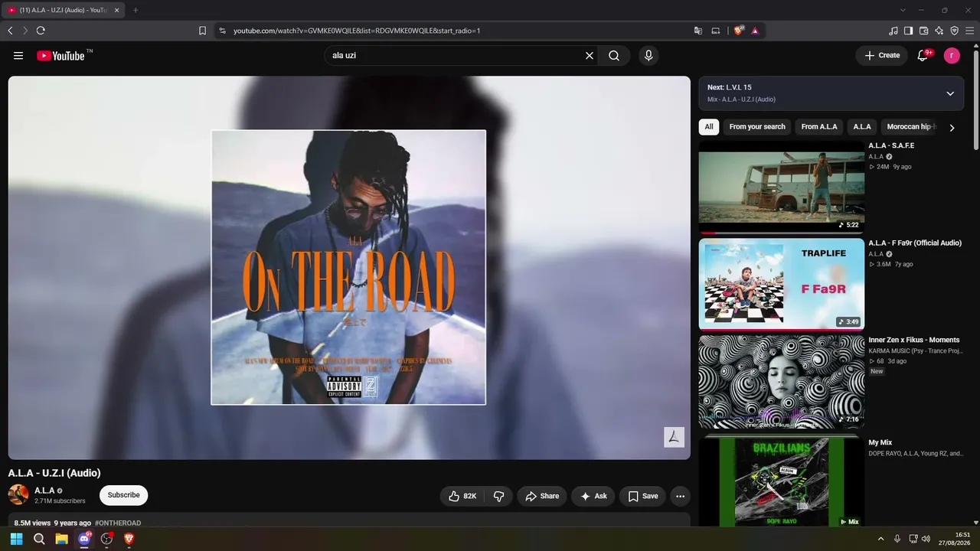Open the Brave VPN shield icon
The width and height of the screenshot is (980, 551).
(955, 31)
